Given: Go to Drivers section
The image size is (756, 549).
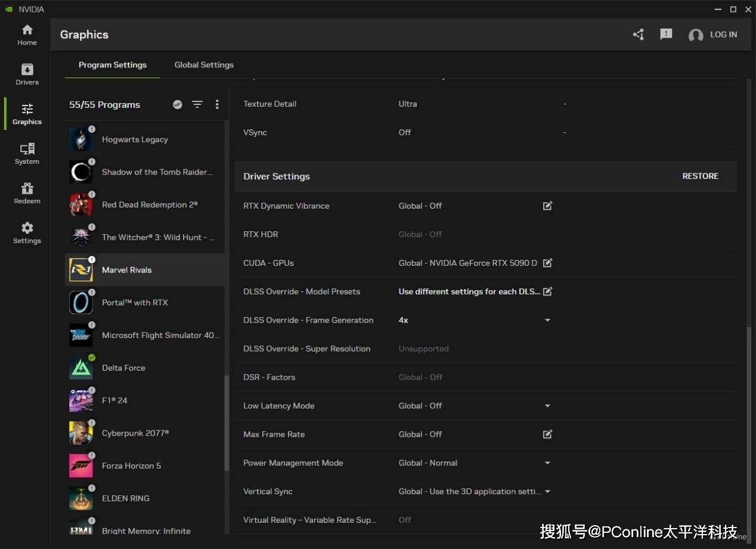Looking at the screenshot, I should [x=27, y=75].
